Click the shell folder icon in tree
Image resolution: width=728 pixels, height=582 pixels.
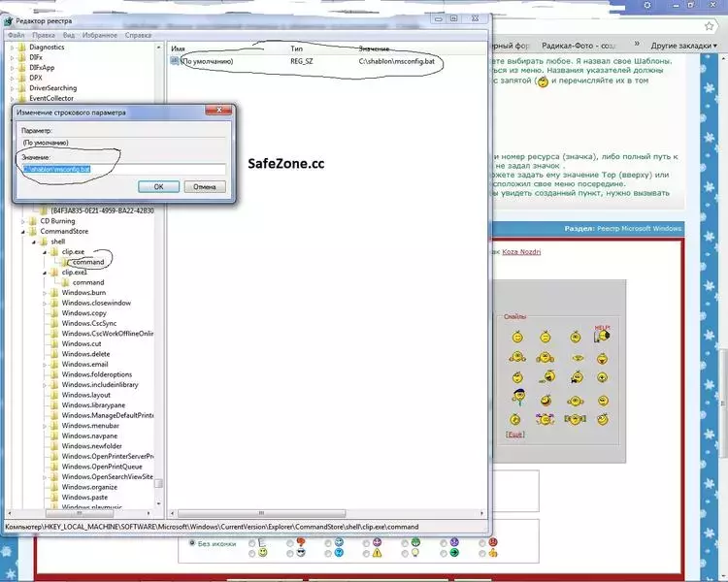pos(44,242)
